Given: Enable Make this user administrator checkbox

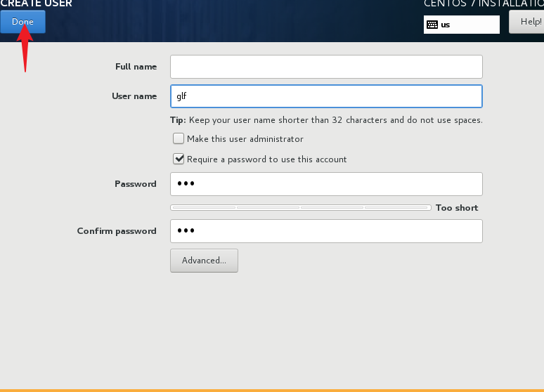Looking at the screenshot, I should [x=179, y=138].
